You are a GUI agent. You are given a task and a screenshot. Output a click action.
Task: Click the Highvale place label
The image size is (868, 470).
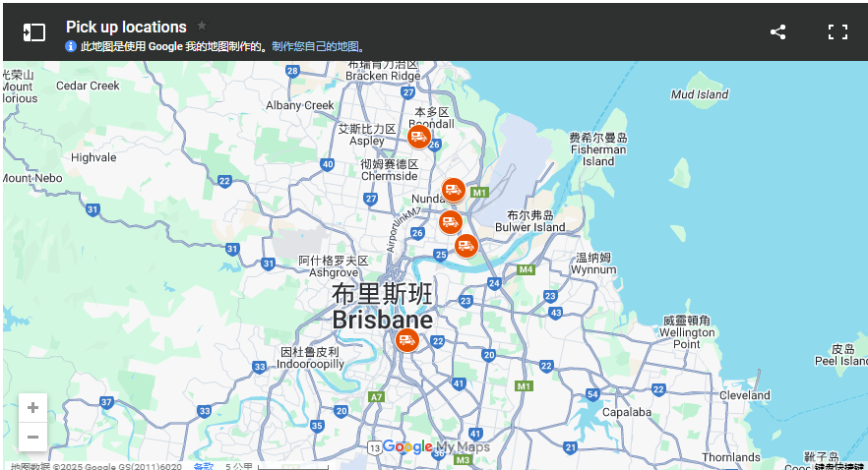tap(93, 157)
